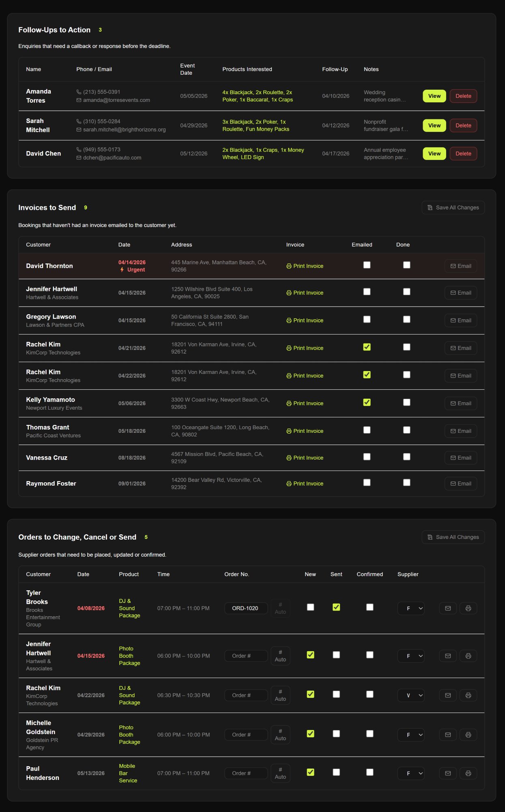Auto-generate order number for Jennifer Hartwell
The image size is (505, 812).
tap(280, 656)
